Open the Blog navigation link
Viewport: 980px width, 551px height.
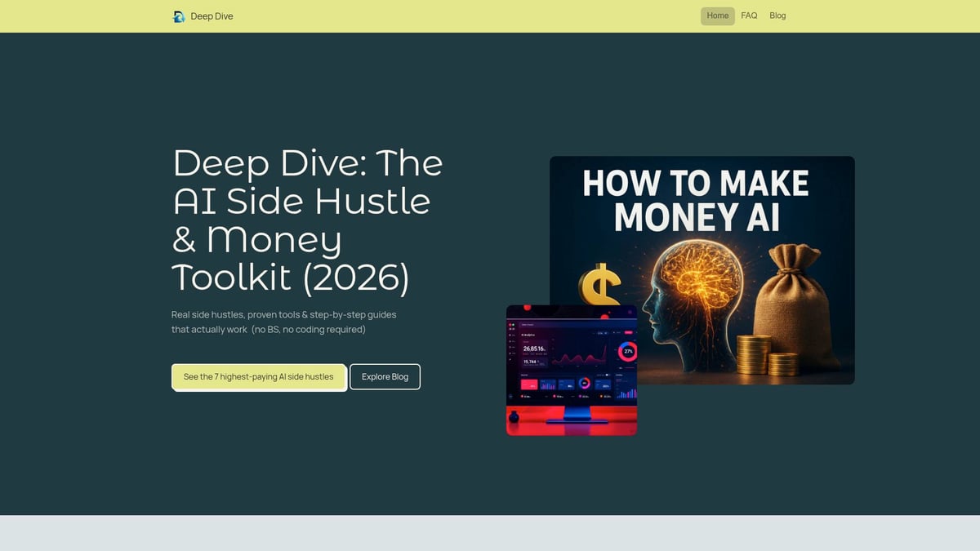(777, 16)
